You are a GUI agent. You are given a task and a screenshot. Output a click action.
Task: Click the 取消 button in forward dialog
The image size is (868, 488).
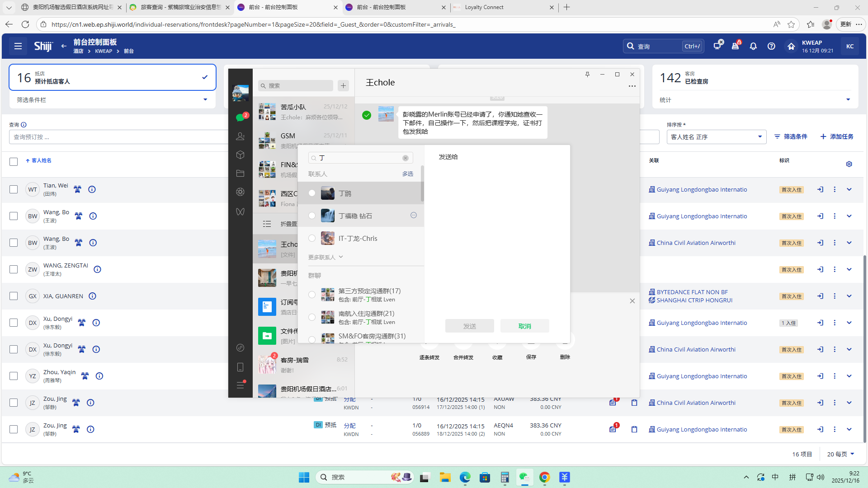[x=524, y=326]
